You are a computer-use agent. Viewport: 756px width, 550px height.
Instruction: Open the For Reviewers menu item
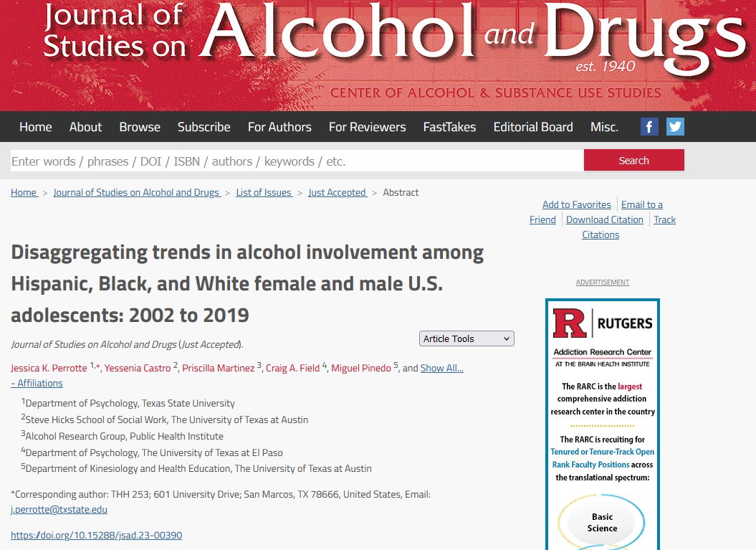point(368,127)
